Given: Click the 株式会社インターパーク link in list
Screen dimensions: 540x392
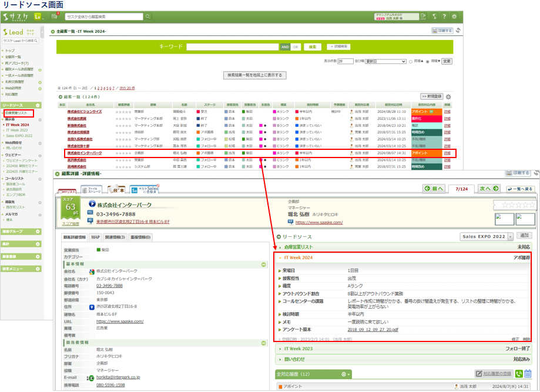Looking at the screenshot, I should [x=85, y=153].
